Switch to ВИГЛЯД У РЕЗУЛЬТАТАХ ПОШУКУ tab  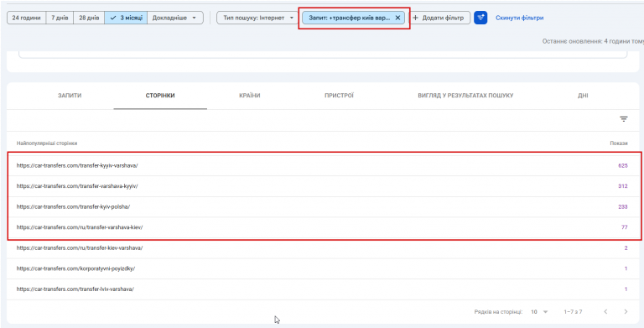(x=465, y=96)
